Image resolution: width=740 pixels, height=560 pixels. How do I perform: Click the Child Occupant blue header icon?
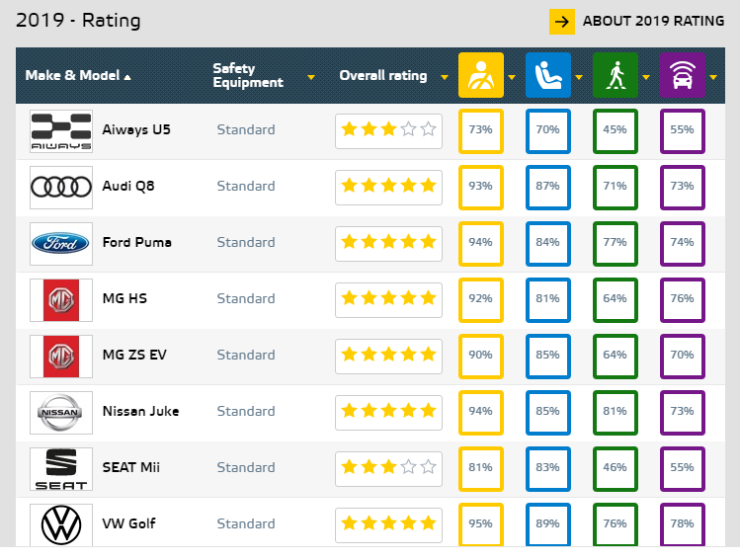tap(548, 75)
